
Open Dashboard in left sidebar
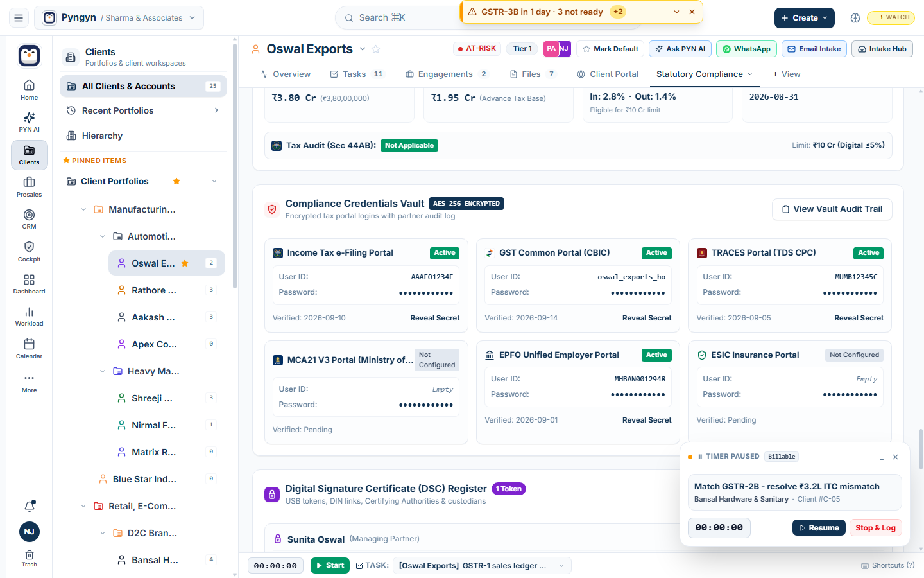29,284
